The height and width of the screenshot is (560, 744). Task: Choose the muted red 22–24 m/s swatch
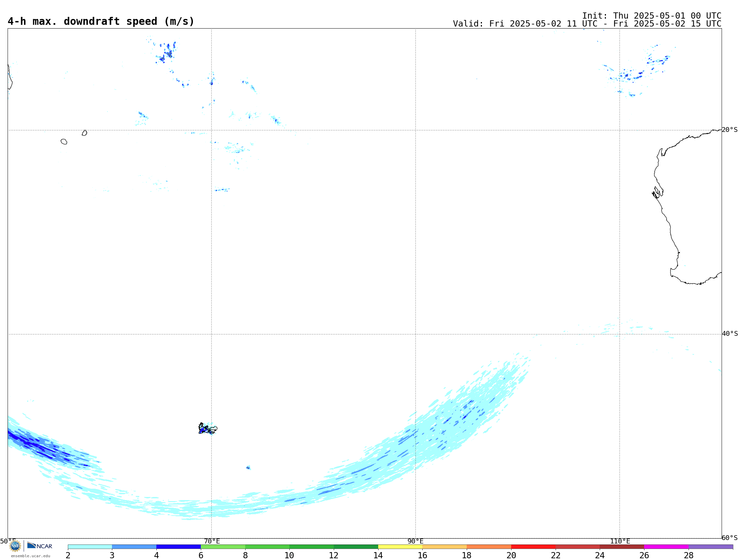(x=578, y=547)
